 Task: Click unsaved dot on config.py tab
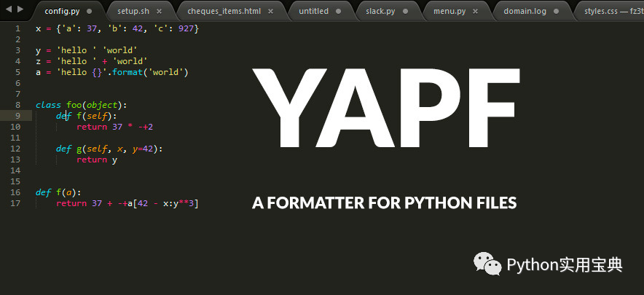tap(90, 11)
